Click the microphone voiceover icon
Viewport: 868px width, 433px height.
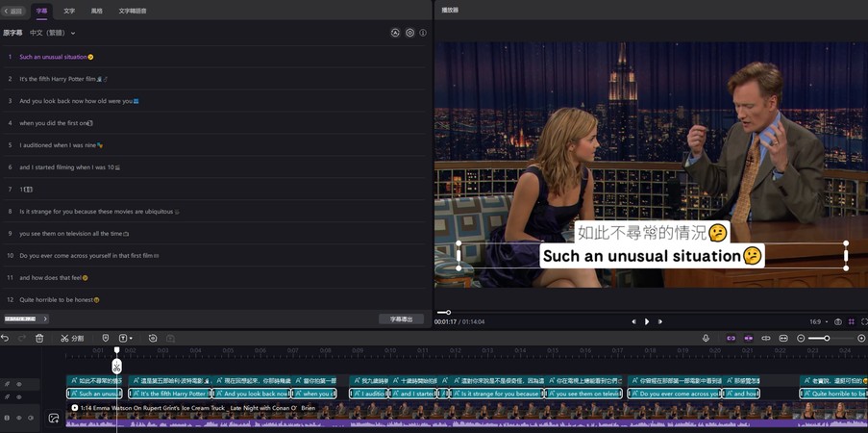(706, 338)
